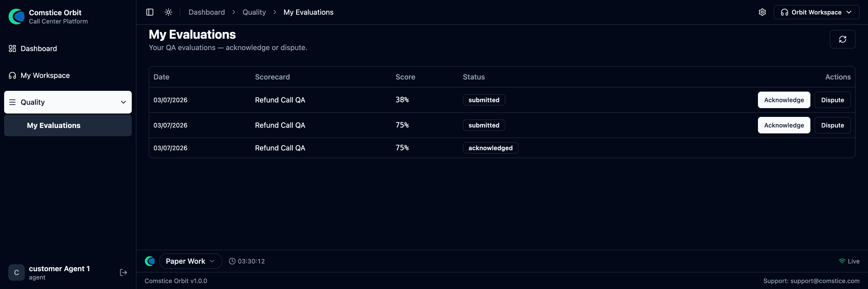Click the Score column header
The image size is (868, 289).
[405, 77]
